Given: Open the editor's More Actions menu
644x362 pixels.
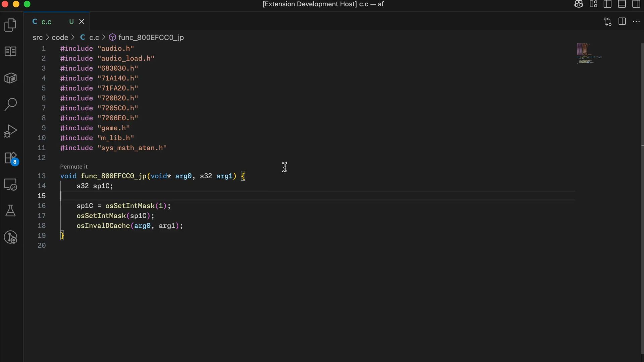Looking at the screenshot, I should [x=636, y=21].
